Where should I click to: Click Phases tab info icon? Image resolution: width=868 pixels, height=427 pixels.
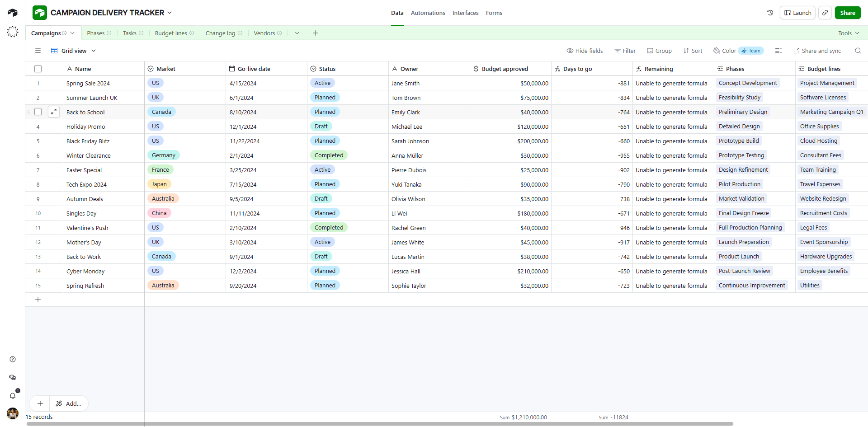[x=109, y=33]
